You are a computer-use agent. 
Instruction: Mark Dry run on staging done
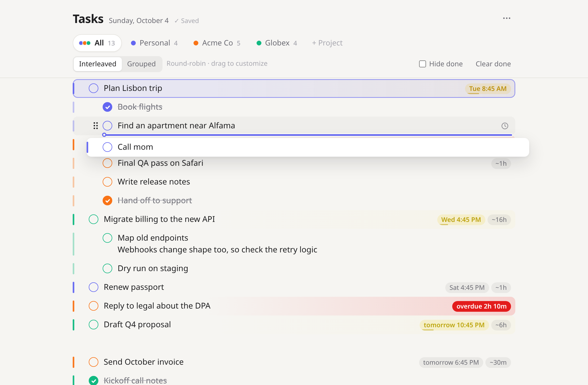click(x=107, y=268)
